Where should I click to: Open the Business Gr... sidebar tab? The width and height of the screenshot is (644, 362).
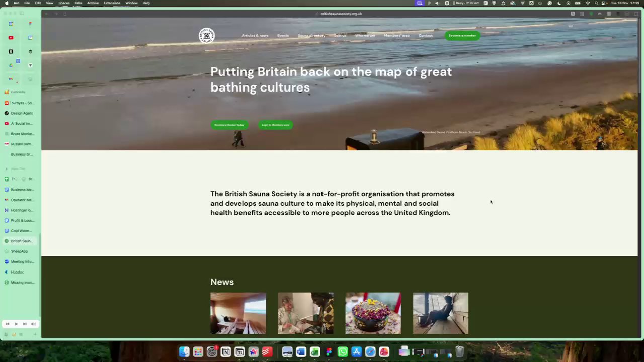click(x=20, y=154)
